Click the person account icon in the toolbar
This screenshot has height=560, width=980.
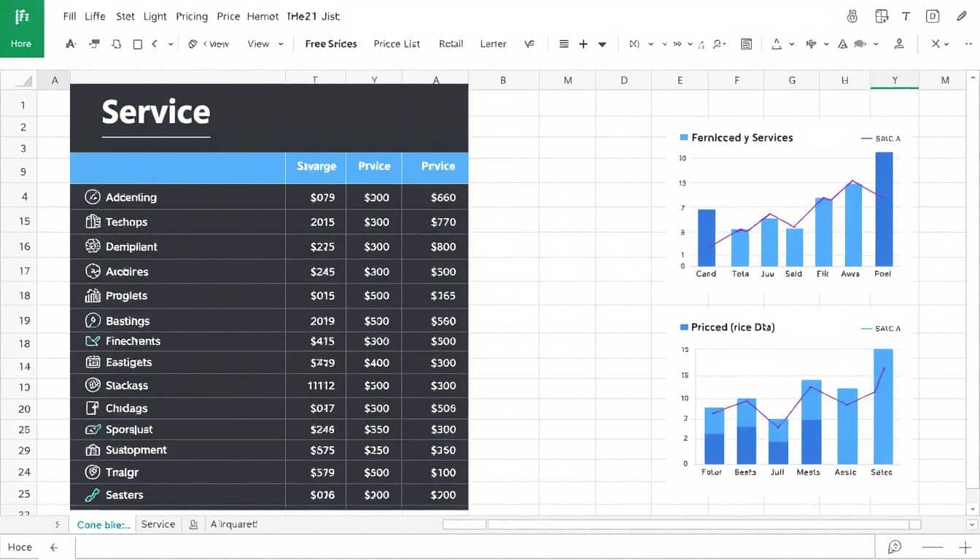click(x=899, y=44)
